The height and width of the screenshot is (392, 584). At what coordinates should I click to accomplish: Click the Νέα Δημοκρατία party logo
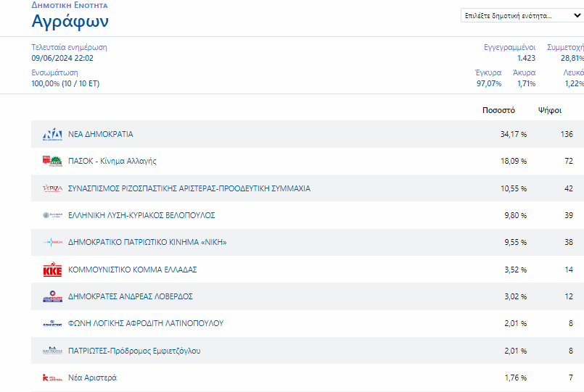point(52,134)
